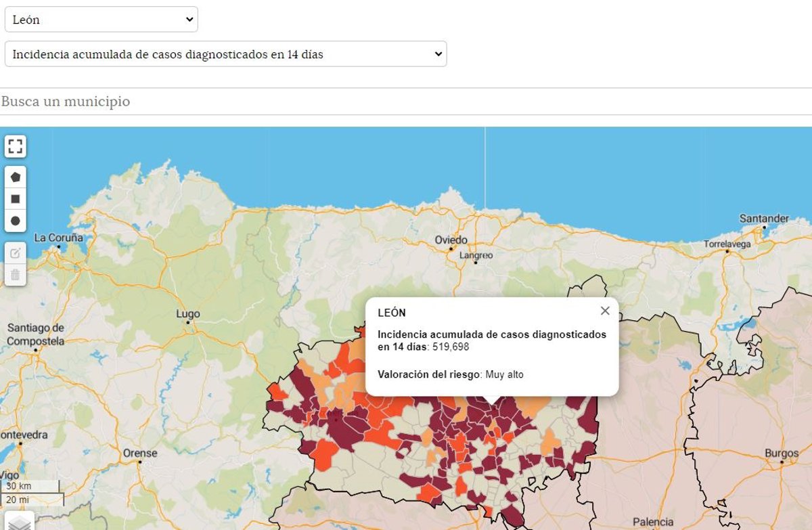Click the Lugo city label
The image size is (812, 530).
click(188, 314)
